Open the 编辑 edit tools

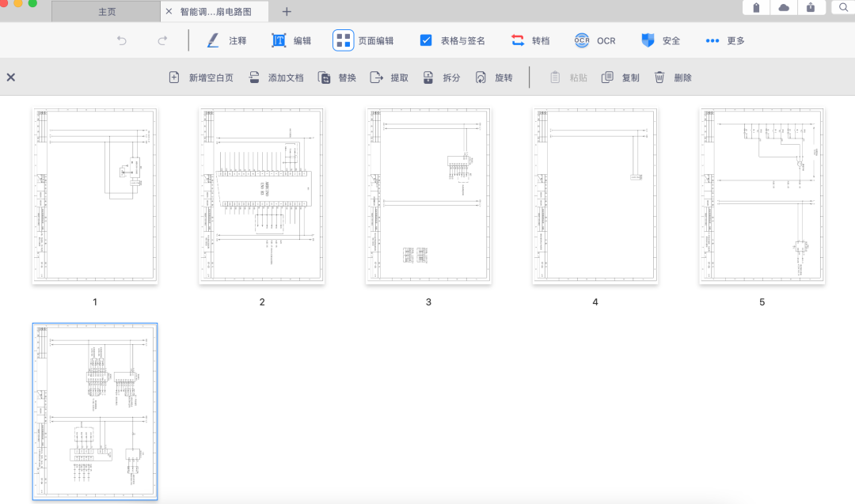[x=291, y=40]
